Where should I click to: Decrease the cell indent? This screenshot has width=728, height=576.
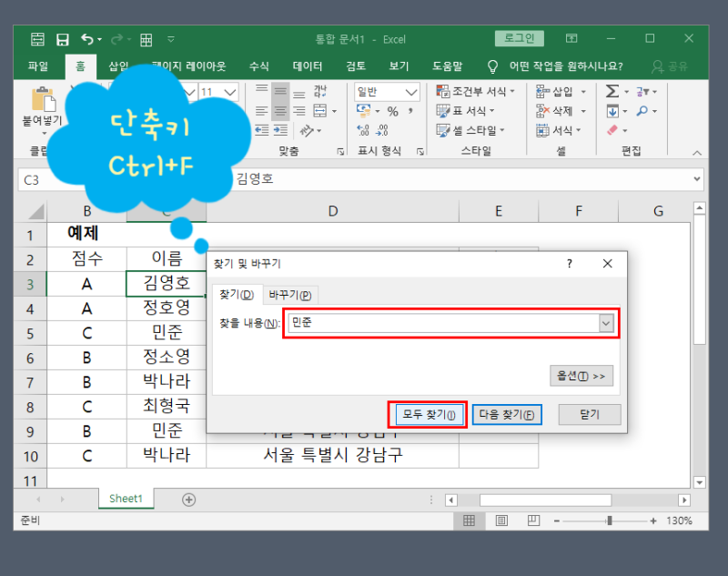click(x=262, y=130)
